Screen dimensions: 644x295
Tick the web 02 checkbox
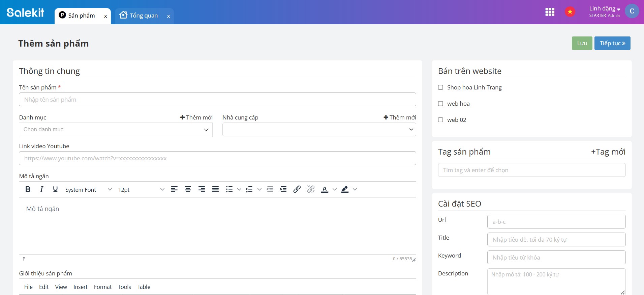tap(440, 120)
